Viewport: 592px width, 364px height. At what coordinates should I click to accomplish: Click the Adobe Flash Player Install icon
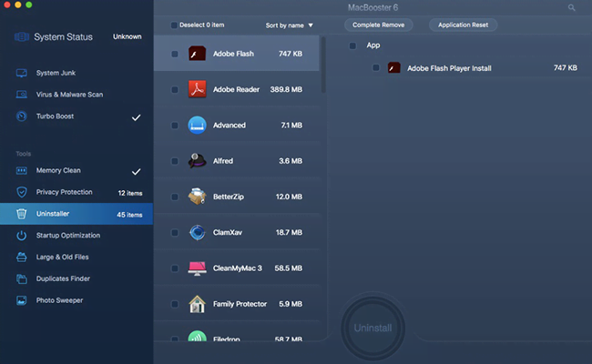tap(393, 68)
